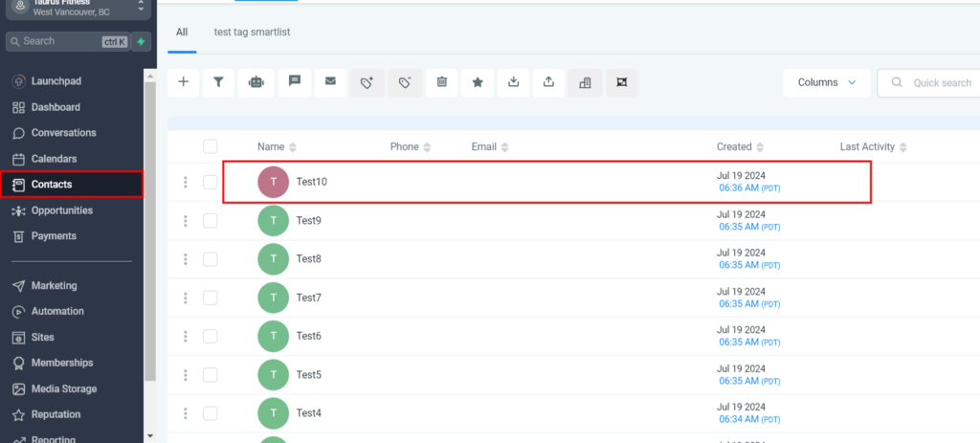Click the plus icon to add a contact
The width and height of the screenshot is (980, 443).
point(183,83)
